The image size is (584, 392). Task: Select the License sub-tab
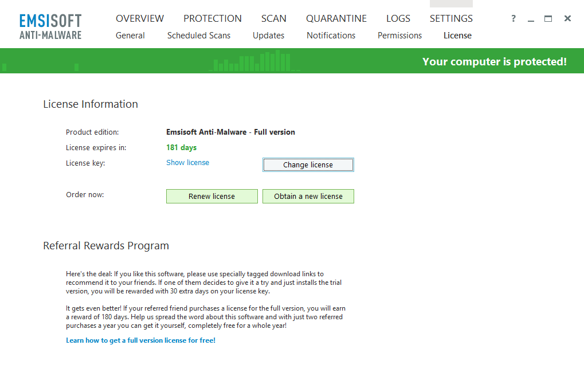457,36
